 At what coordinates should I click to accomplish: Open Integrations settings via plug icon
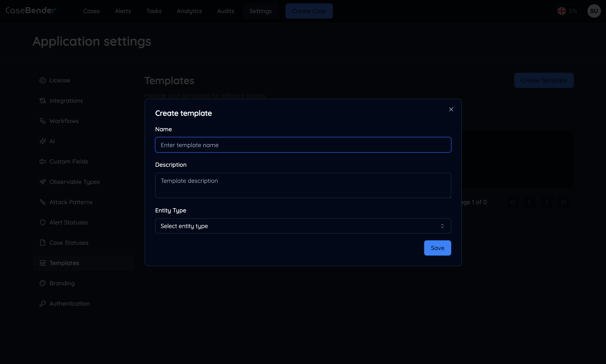point(43,101)
